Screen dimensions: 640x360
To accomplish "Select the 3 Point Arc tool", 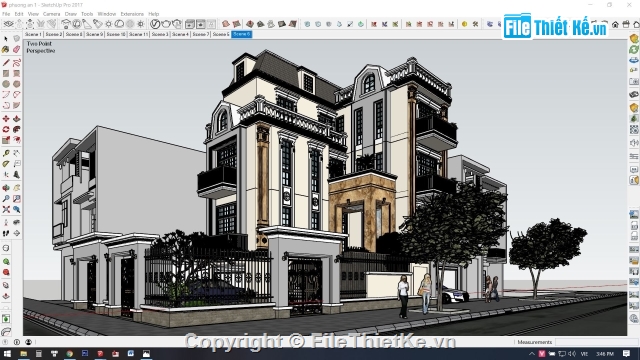I will click(x=6, y=105).
